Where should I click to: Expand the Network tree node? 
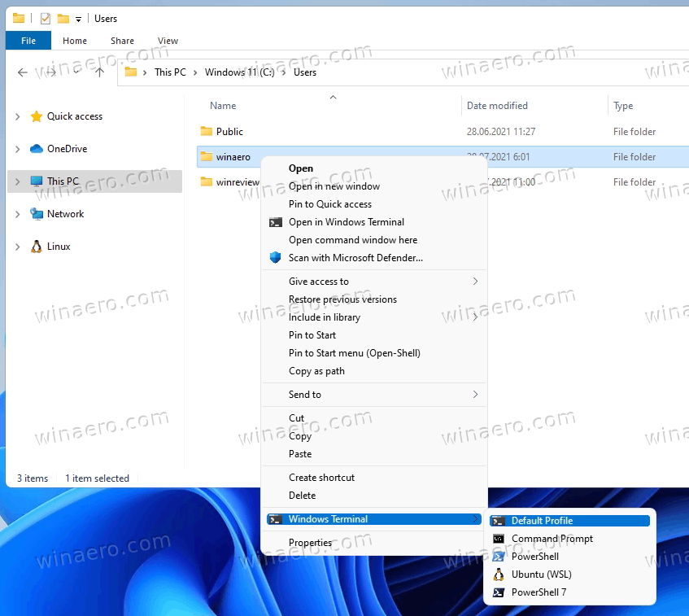tap(18, 214)
